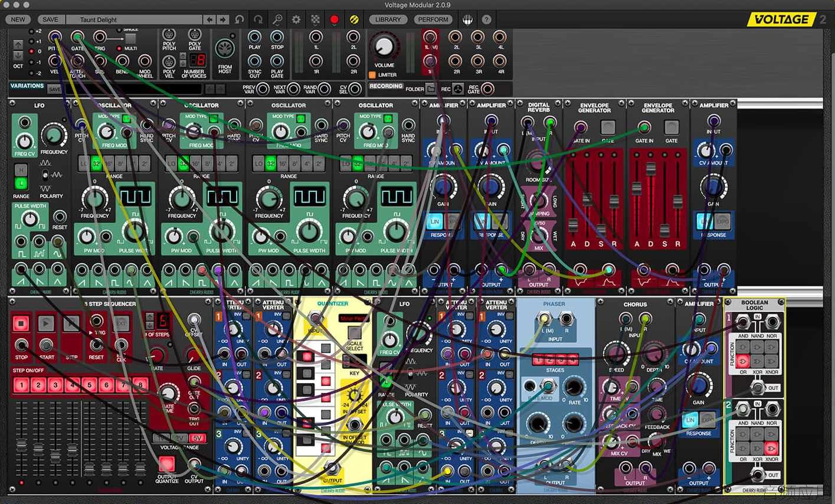Select XNOR gate in Boolean Logic section 2
The width and height of the screenshot is (835, 504).
(x=771, y=449)
